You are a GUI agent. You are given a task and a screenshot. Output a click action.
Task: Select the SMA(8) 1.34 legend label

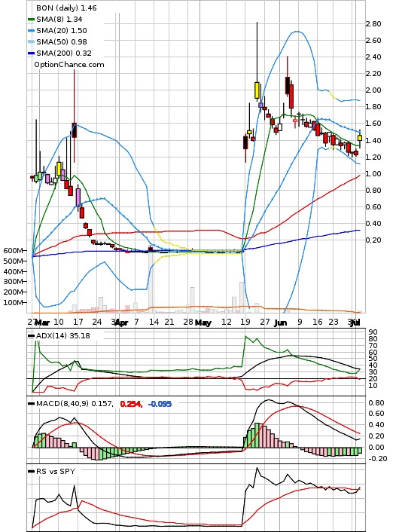[x=59, y=20]
